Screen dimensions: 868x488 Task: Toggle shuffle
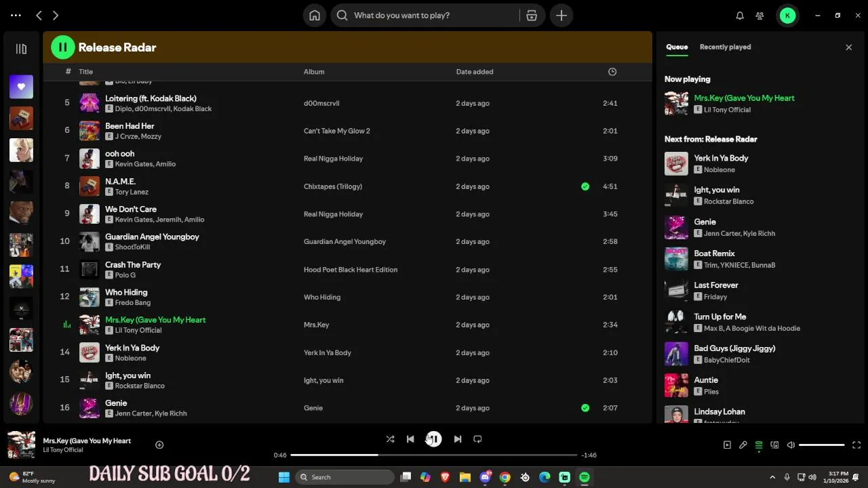(x=390, y=439)
